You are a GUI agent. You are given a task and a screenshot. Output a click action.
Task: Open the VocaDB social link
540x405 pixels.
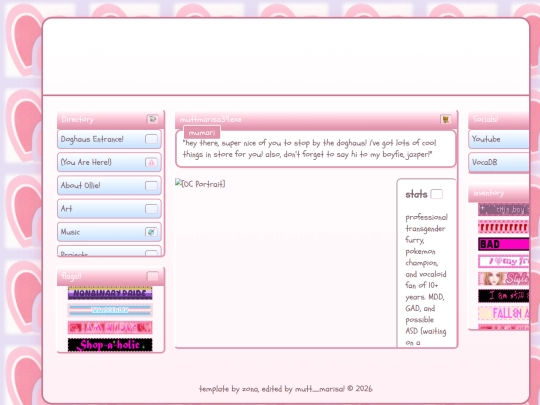[x=499, y=162]
